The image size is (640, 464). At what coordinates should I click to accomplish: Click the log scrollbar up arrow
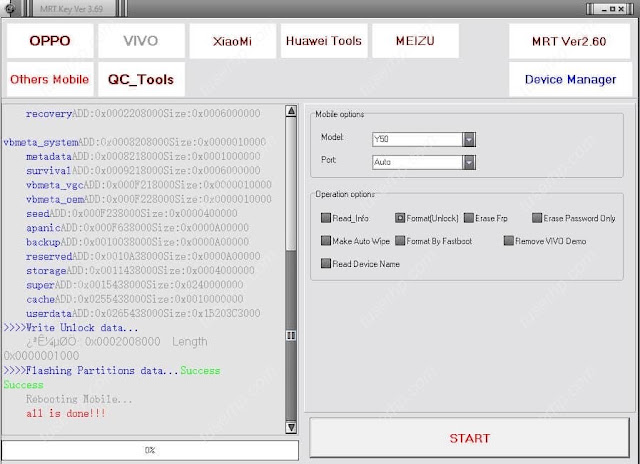pos(291,111)
